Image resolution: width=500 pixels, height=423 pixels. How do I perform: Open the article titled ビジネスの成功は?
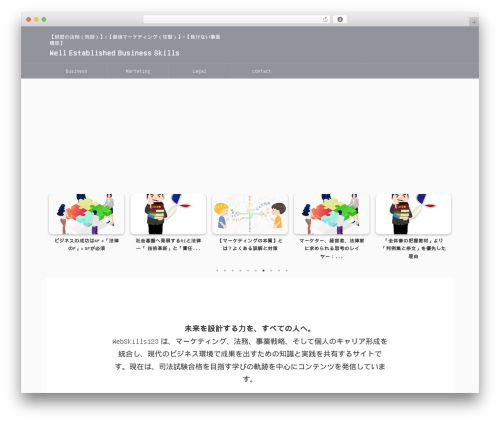[x=86, y=244]
